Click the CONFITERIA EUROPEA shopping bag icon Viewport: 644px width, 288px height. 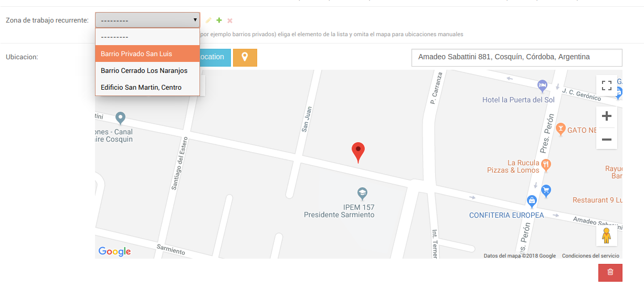click(x=532, y=201)
